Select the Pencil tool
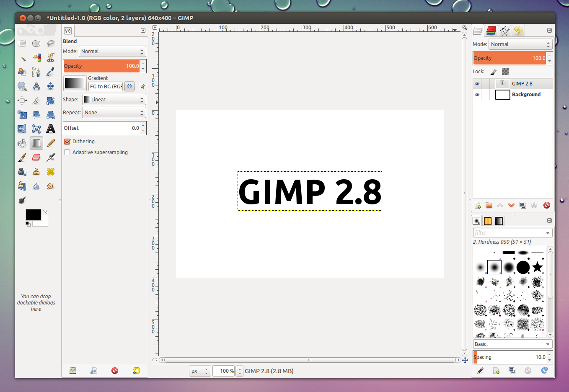The width and height of the screenshot is (569, 392). (x=51, y=143)
